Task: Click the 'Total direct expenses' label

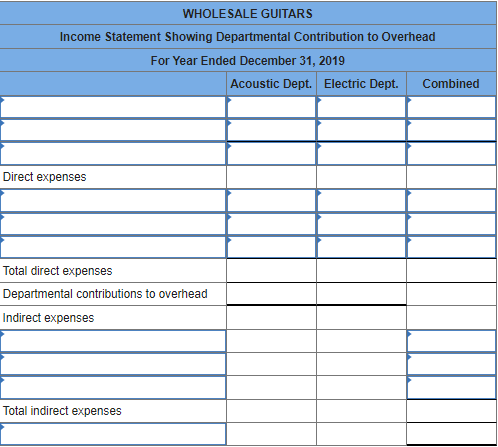Action: (x=57, y=271)
